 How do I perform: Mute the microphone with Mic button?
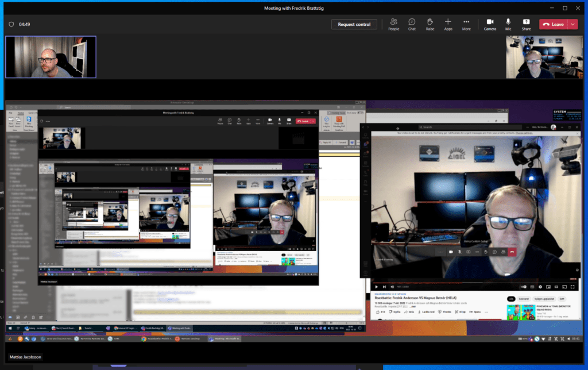click(508, 24)
